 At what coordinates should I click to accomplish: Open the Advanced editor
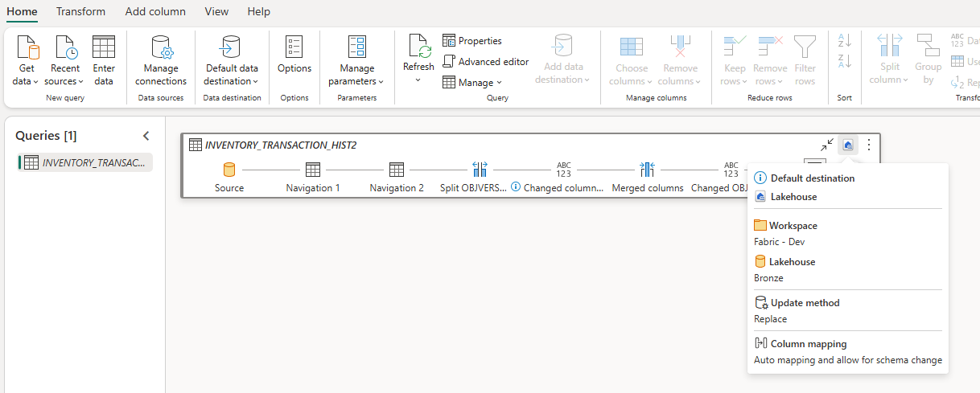pyautogui.click(x=486, y=62)
